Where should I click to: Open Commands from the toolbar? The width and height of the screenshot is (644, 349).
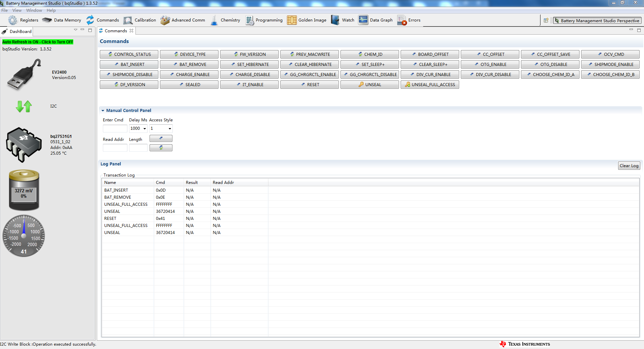[103, 20]
